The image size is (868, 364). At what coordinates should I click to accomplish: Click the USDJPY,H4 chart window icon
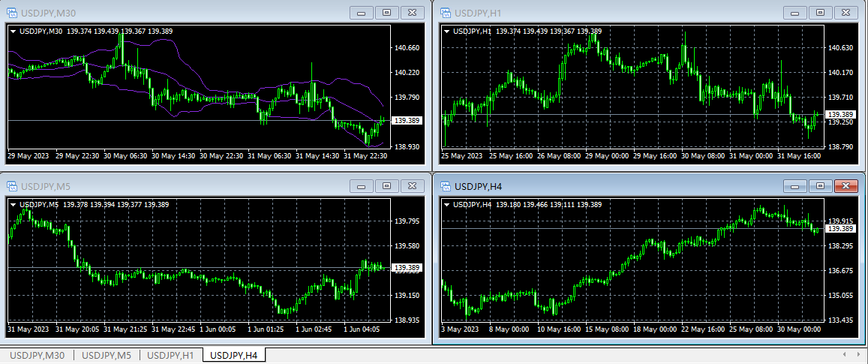tap(446, 186)
